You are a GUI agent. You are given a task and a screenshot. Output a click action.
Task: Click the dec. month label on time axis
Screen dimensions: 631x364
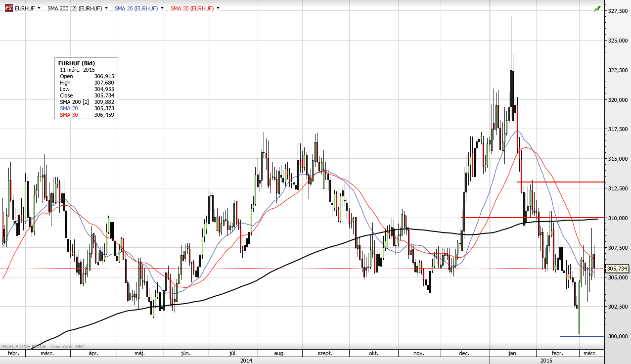pos(464,354)
